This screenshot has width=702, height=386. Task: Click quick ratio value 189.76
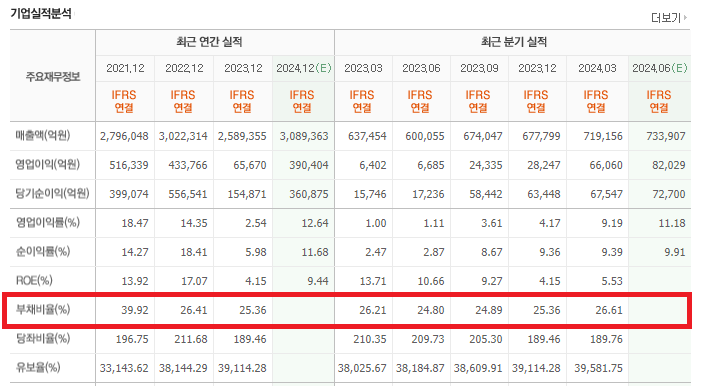click(606, 339)
